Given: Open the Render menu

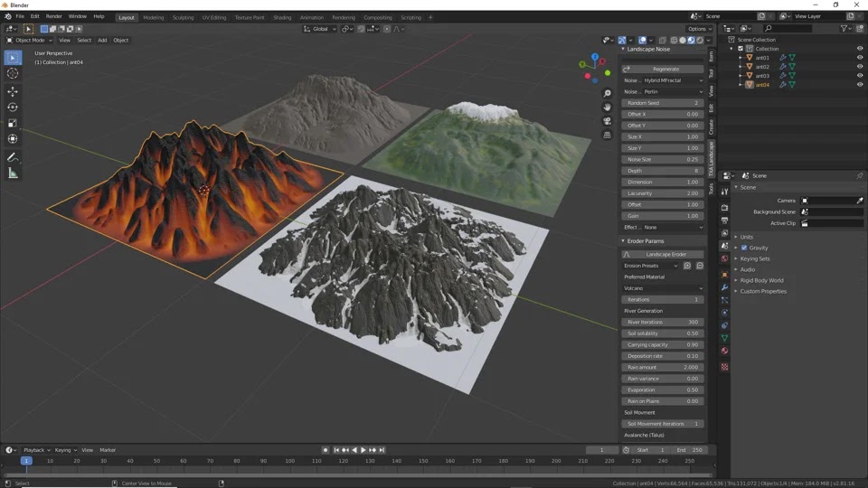Looking at the screenshot, I should 53,16.
